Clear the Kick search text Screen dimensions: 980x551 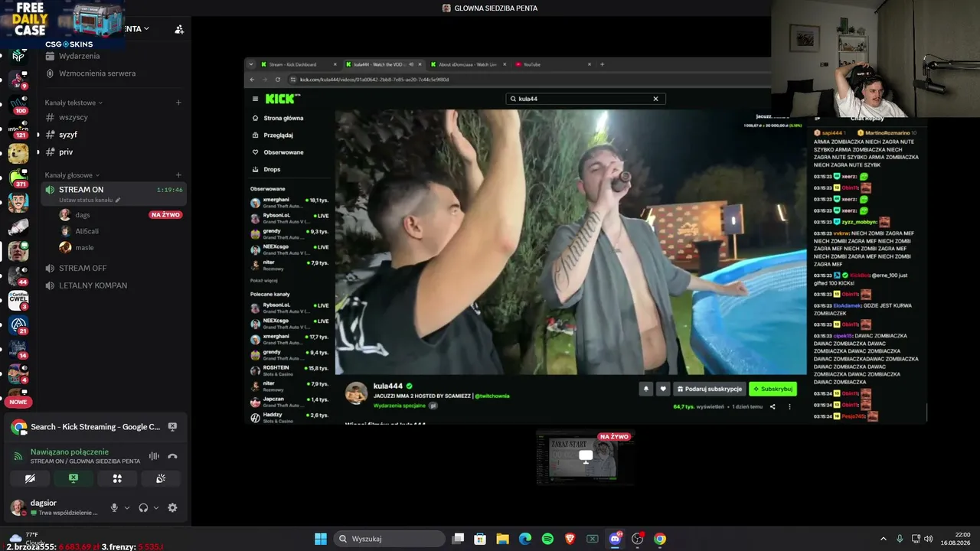click(655, 99)
